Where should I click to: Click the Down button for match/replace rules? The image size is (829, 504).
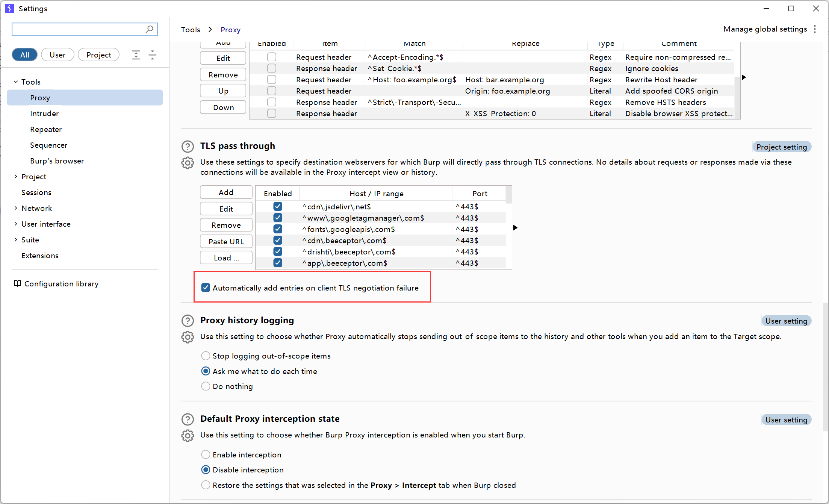point(223,107)
